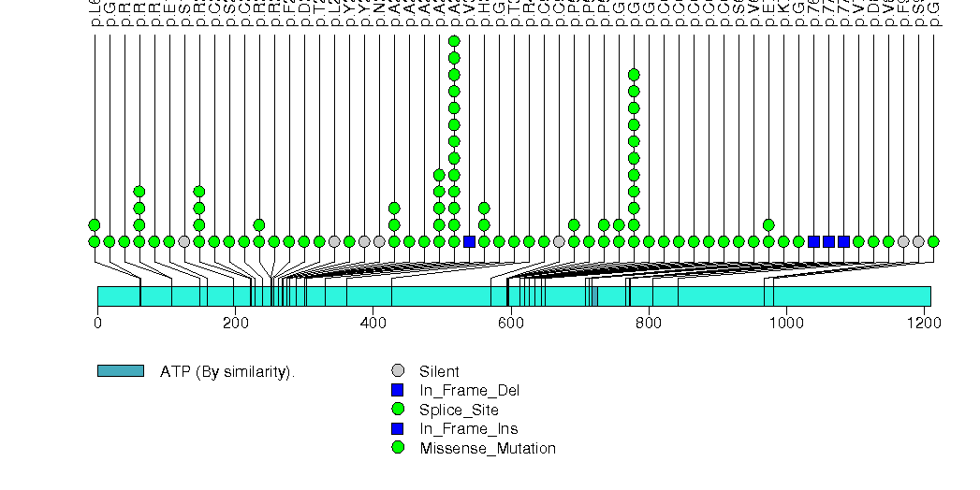The height and width of the screenshot is (490, 980).
Task: Click the top circle of the second-tallest stack
Action: pos(634,75)
